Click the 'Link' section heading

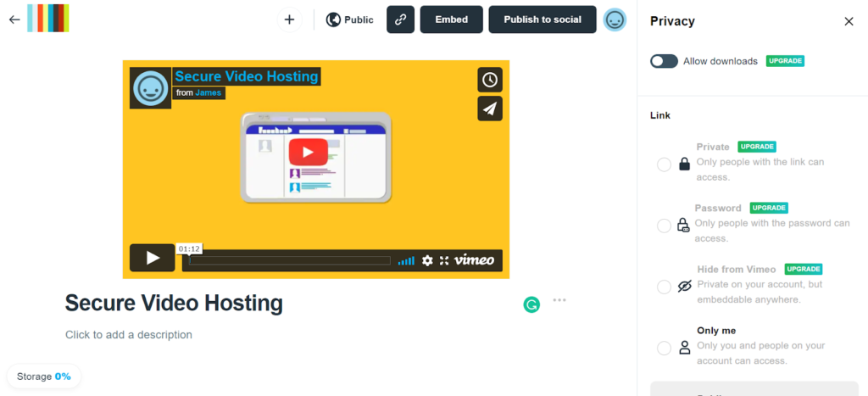pos(660,116)
